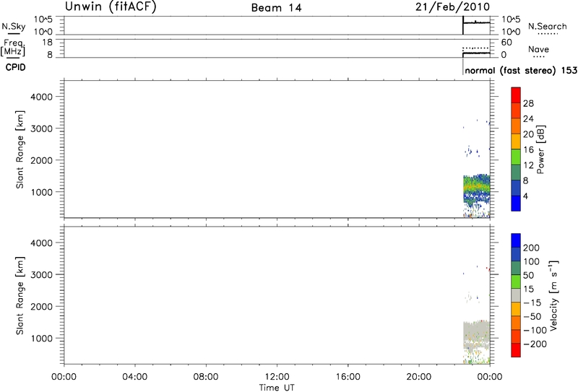
Task: Click the 'Unwin (fitACF)' title text
Action: pos(111,6)
